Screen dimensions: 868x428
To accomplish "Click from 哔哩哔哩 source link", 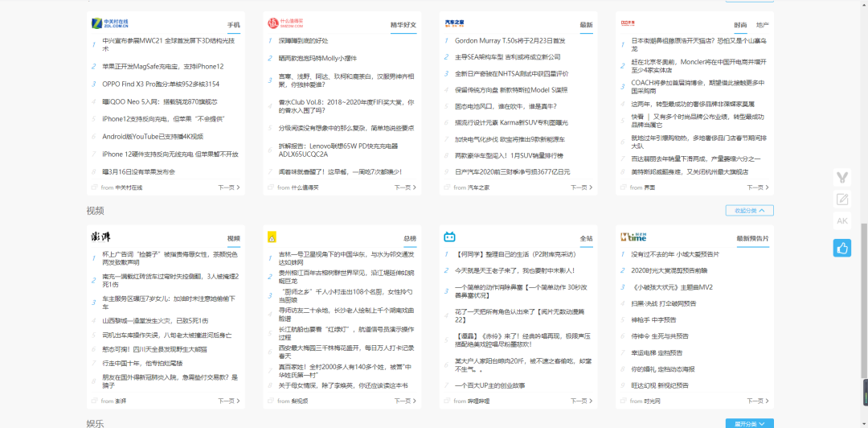I will coord(471,401).
